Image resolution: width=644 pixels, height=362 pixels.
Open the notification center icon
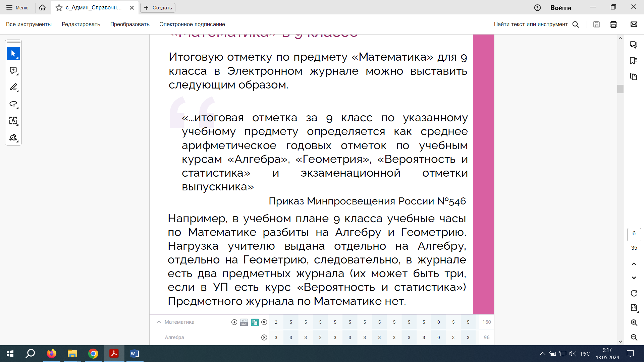click(630, 354)
